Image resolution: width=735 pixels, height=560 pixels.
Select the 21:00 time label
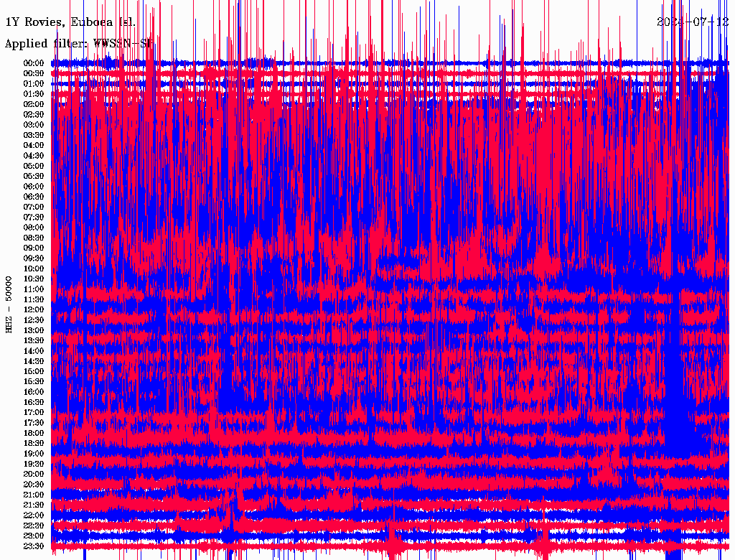pyautogui.click(x=34, y=495)
